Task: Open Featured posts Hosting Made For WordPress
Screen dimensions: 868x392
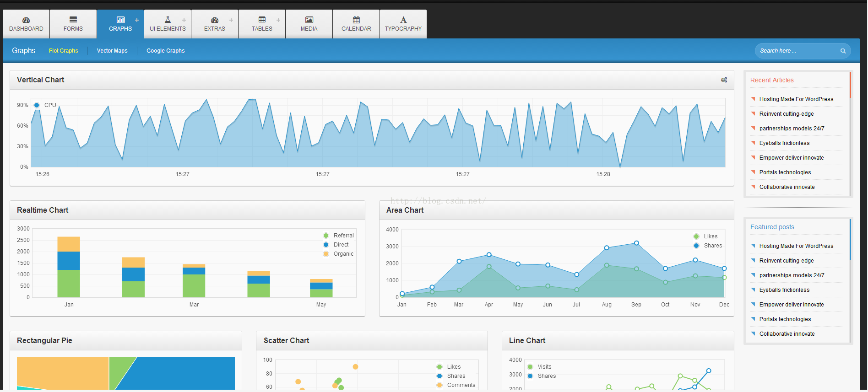Action: (x=796, y=246)
